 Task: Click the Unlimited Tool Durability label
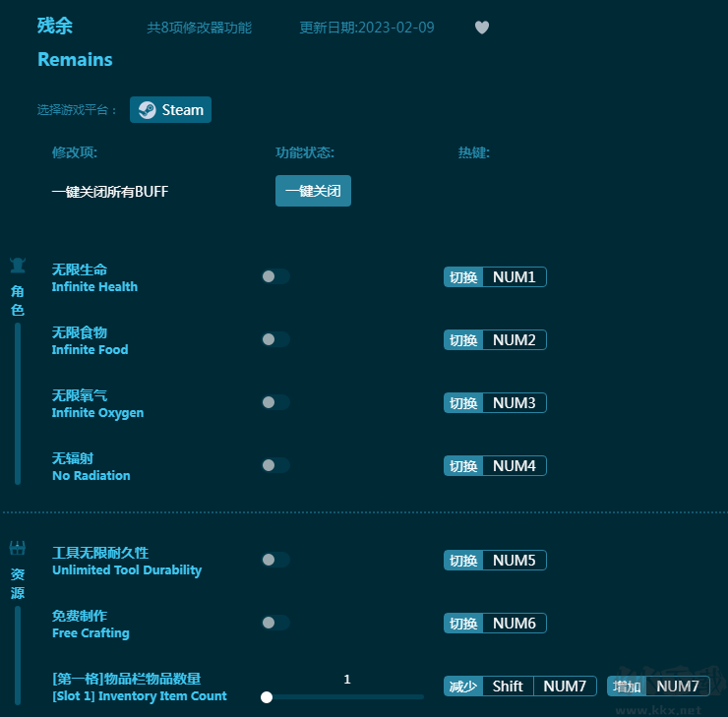tap(127, 569)
